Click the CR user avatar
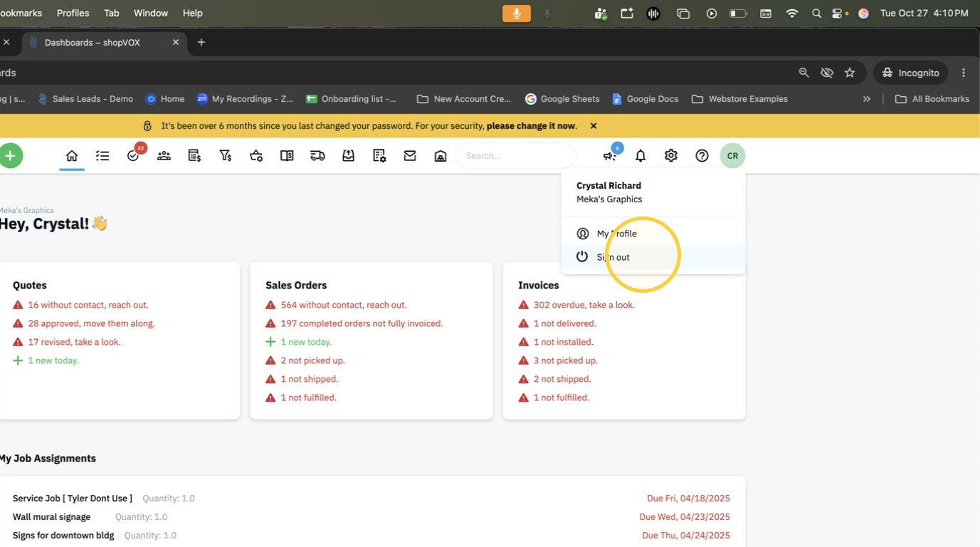 [732, 155]
